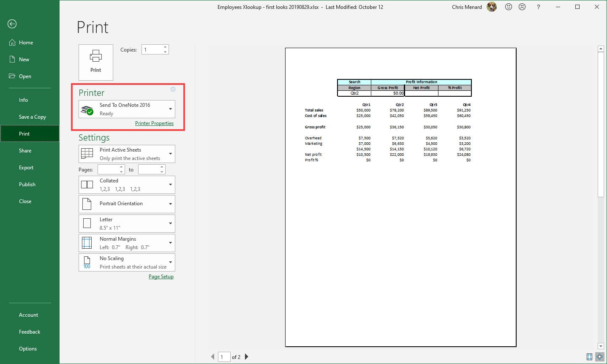This screenshot has height=364, width=607.
Task: Switch to the Export section
Action: pyautogui.click(x=26, y=167)
